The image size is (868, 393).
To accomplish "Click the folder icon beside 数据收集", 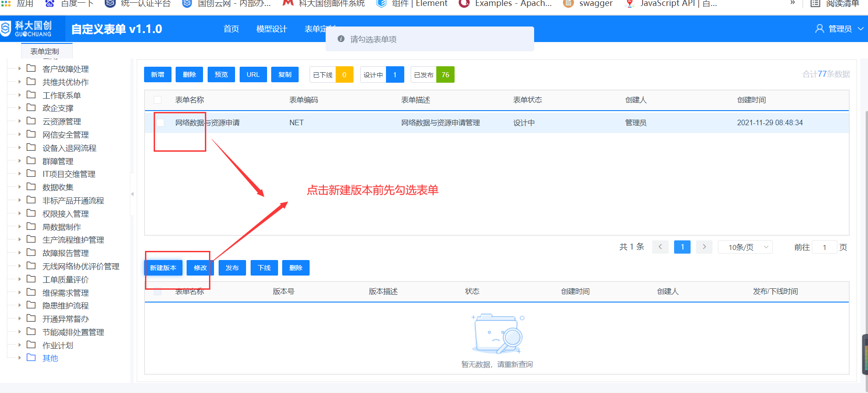I will pyautogui.click(x=31, y=187).
